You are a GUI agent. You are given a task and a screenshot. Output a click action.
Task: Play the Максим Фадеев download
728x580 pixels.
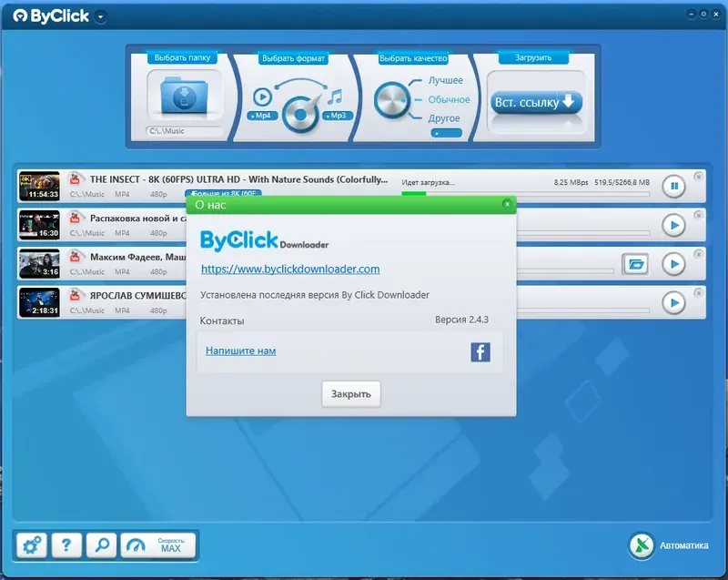click(673, 264)
